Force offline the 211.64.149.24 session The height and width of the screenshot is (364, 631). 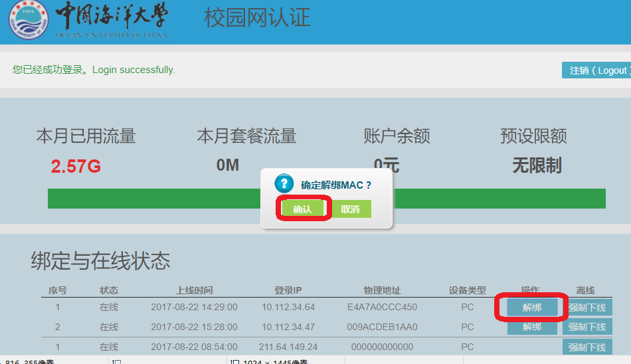[587, 347]
